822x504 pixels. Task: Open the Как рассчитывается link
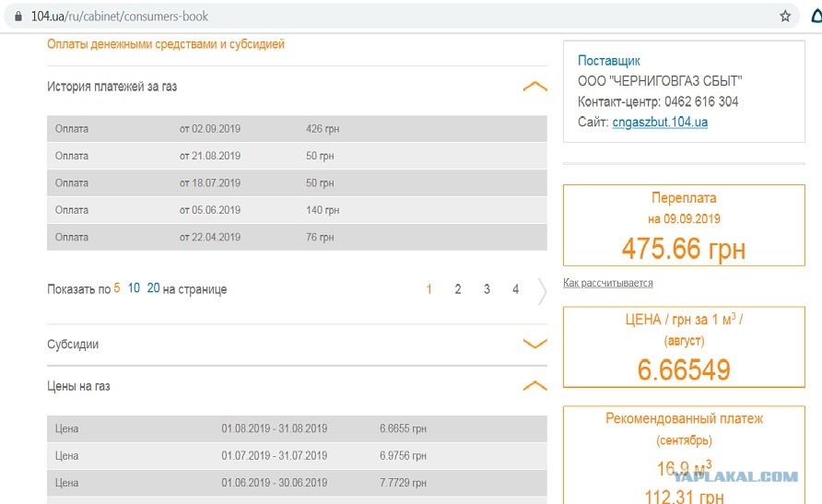(607, 283)
